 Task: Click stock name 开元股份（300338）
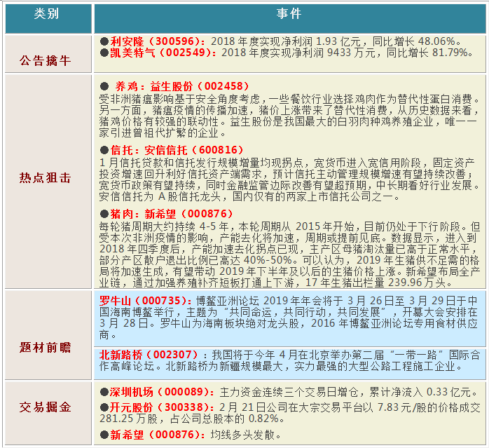pyautogui.click(x=162, y=407)
